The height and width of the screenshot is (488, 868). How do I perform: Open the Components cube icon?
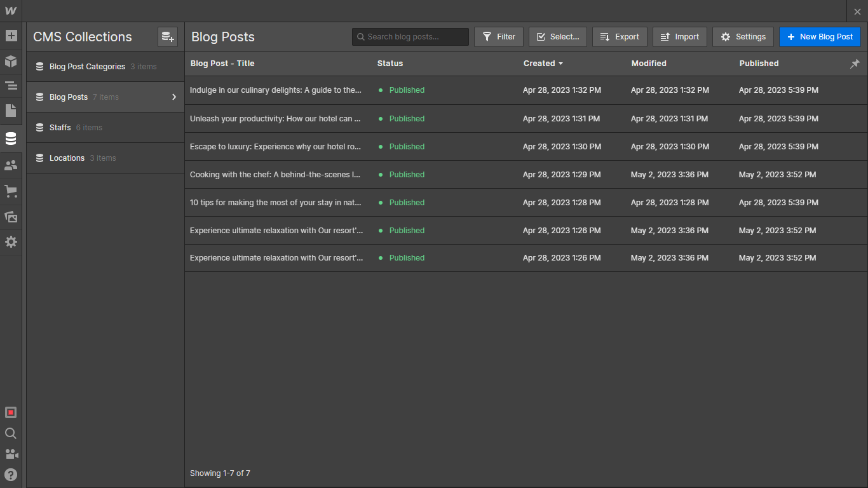11,61
